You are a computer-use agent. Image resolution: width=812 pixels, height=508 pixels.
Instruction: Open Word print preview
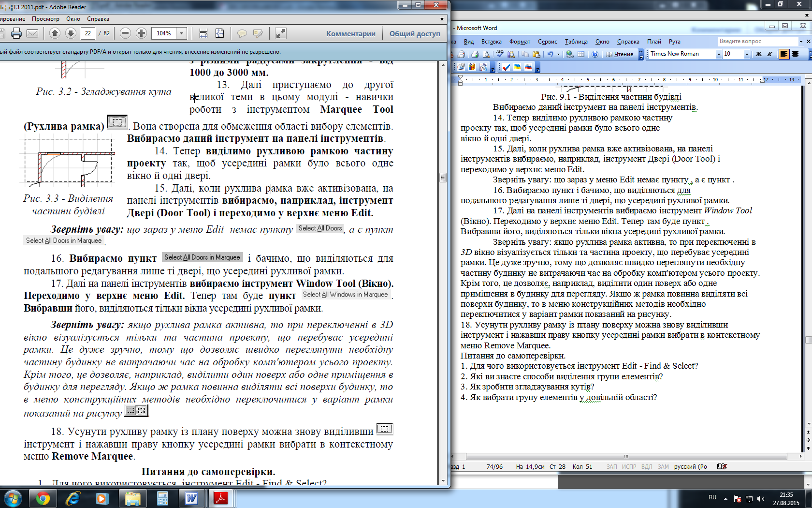tap(486, 54)
